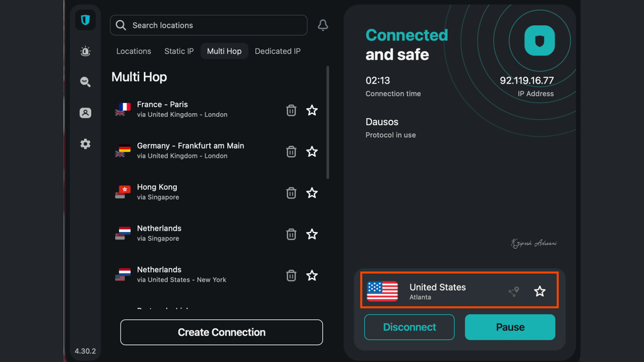Delete the France - Paris multi hop entry
644x362 pixels.
291,111
